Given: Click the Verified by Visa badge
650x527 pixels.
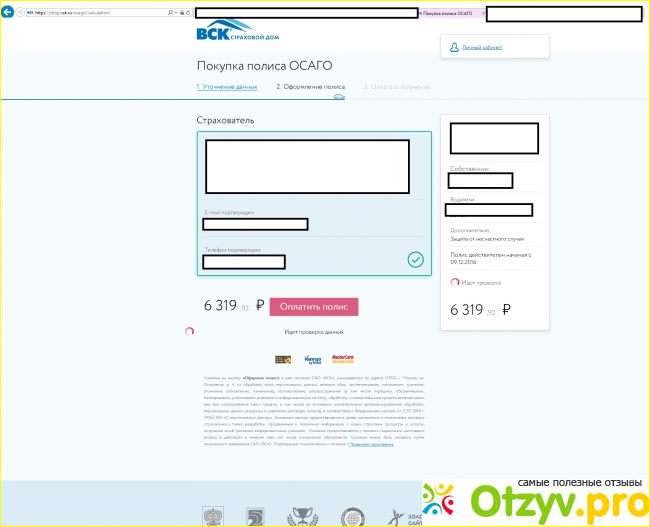Looking at the screenshot, I should [x=309, y=358].
